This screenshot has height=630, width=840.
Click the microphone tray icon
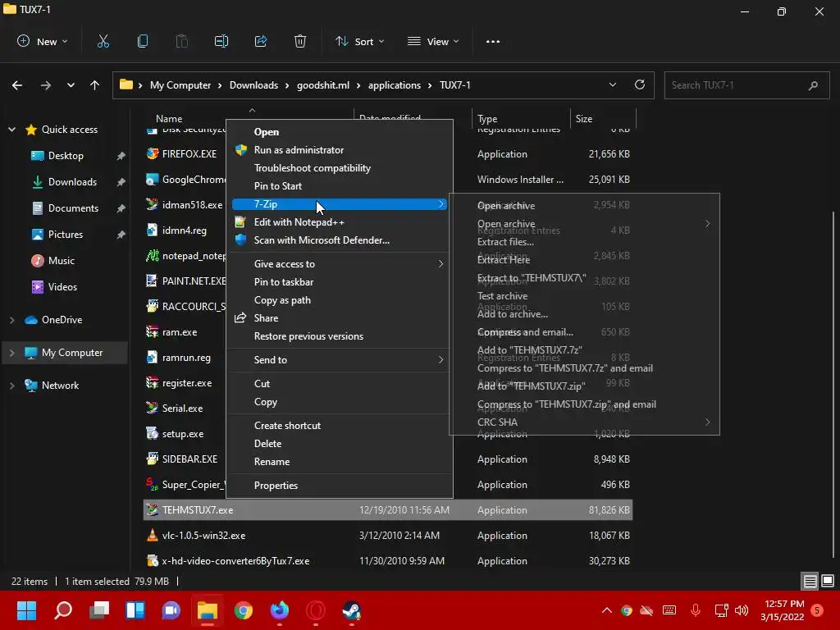(x=696, y=610)
